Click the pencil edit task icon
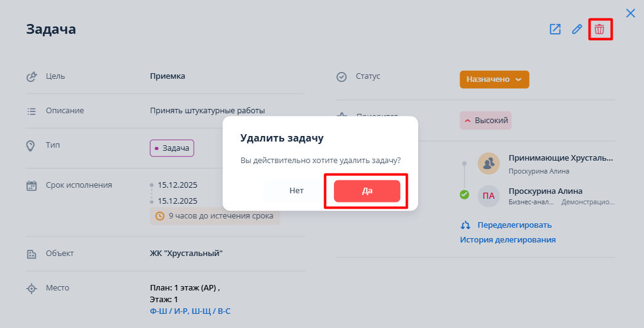Screen dimensions: 644x328 [x=577, y=29]
